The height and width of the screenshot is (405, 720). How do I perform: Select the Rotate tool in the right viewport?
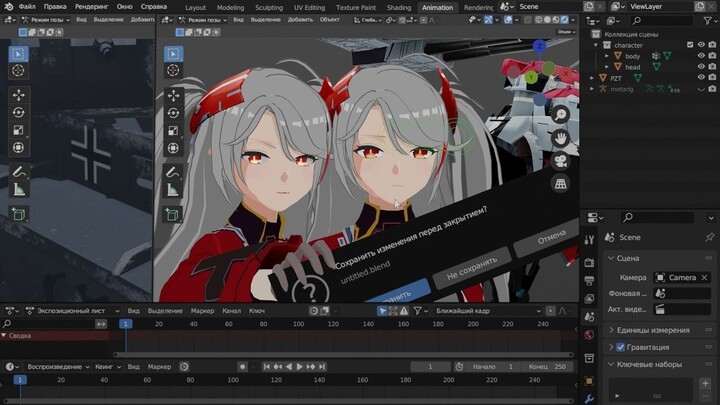[x=173, y=113]
